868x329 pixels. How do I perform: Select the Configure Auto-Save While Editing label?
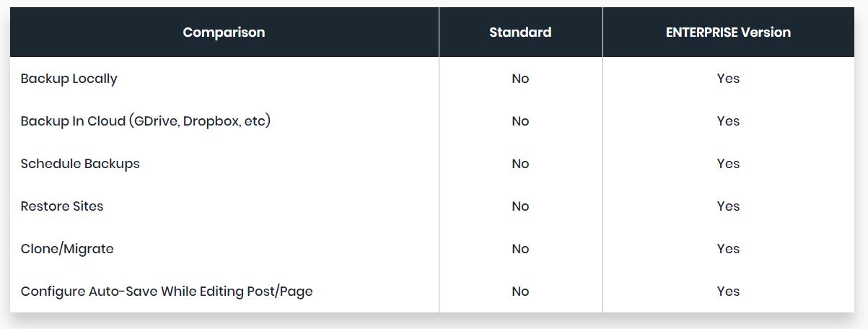[x=167, y=291]
